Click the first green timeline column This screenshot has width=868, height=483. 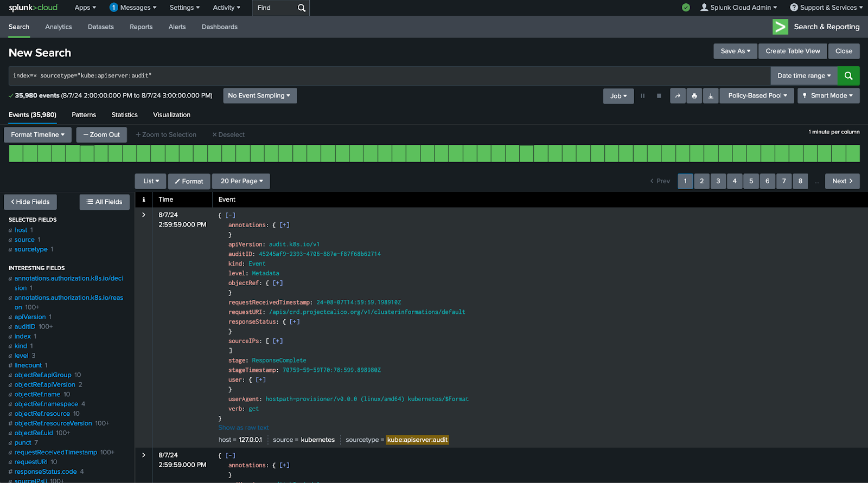click(16, 153)
